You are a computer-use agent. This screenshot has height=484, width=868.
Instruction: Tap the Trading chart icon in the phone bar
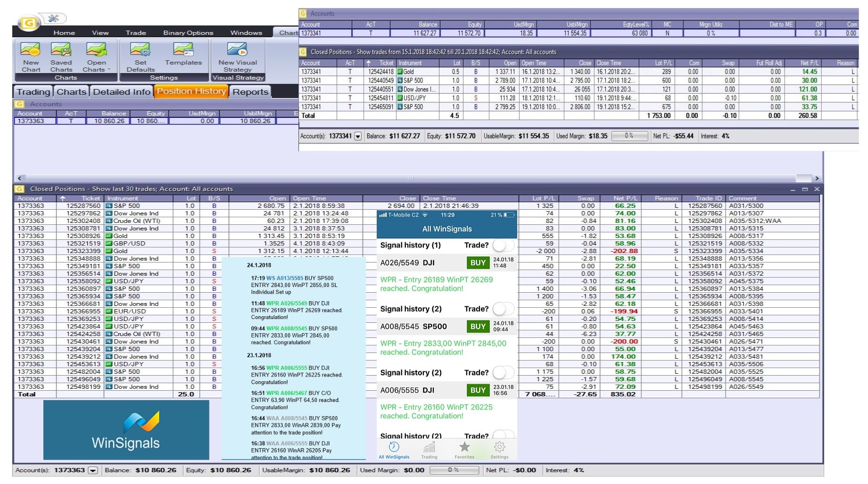pyautogui.click(x=429, y=447)
